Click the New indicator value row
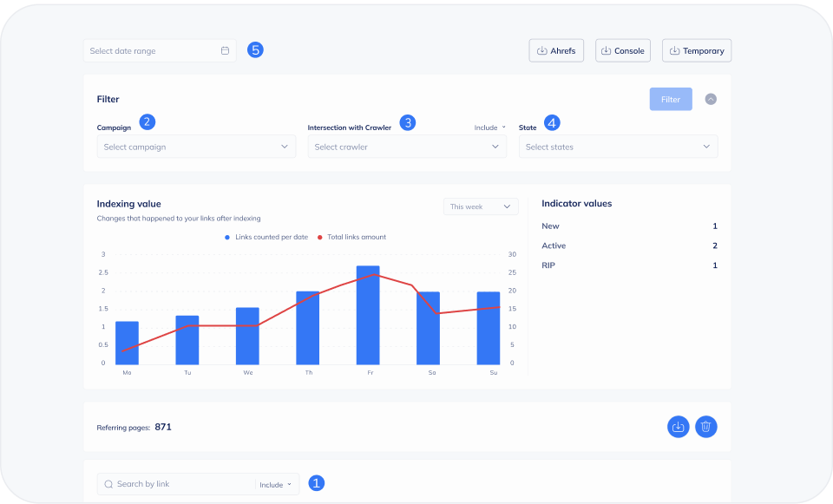 630,226
